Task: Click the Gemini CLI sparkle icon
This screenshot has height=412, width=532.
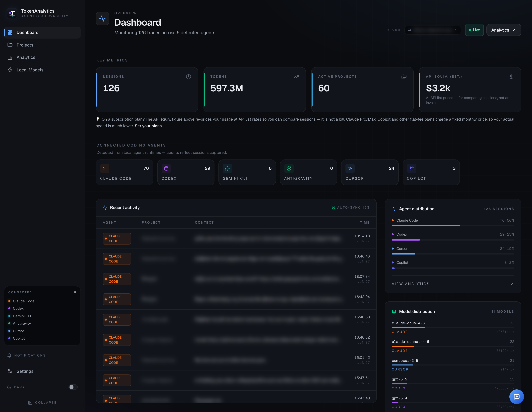Action: [227, 168]
